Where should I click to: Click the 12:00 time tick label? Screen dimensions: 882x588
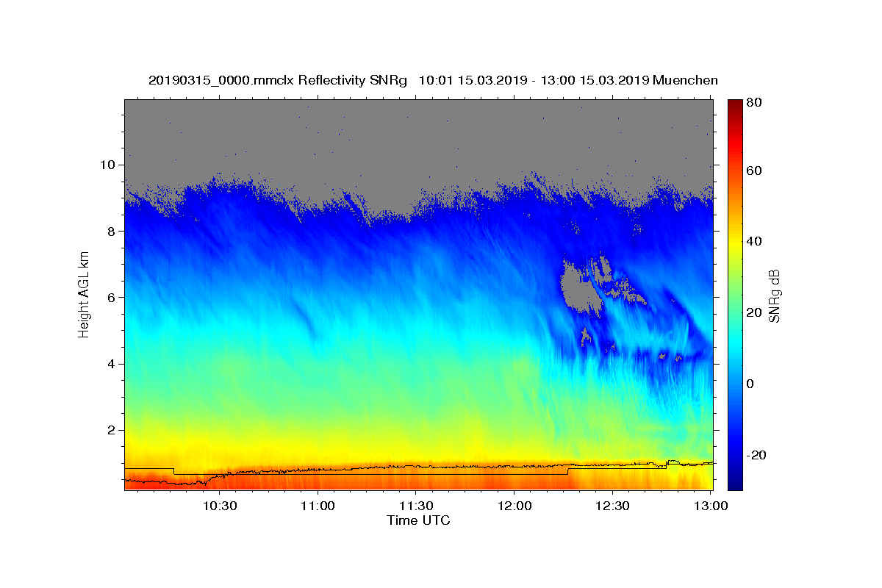514,506
